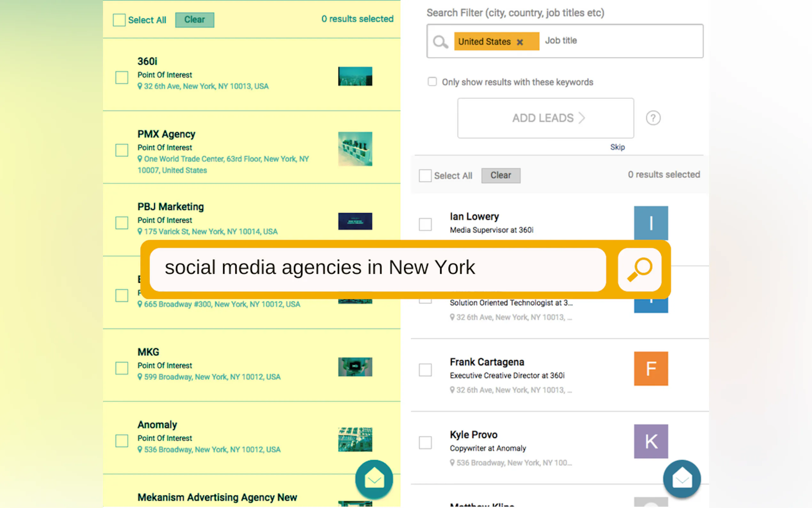Click Frank Cartagena's orange F avatar
This screenshot has height=508, width=812.
coord(651,369)
